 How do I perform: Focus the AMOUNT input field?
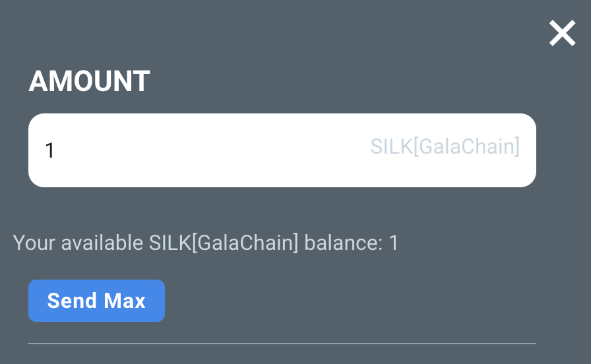pos(282,150)
